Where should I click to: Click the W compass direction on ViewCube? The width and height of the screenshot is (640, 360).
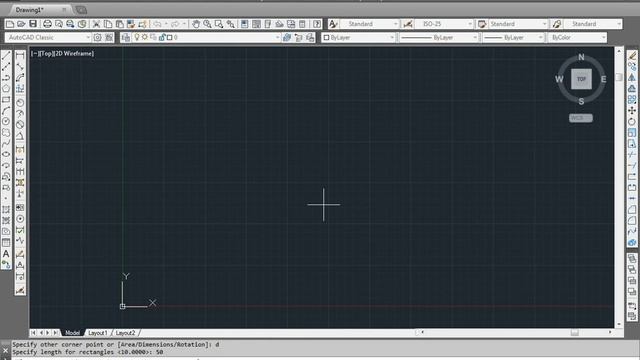[x=559, y=79]
